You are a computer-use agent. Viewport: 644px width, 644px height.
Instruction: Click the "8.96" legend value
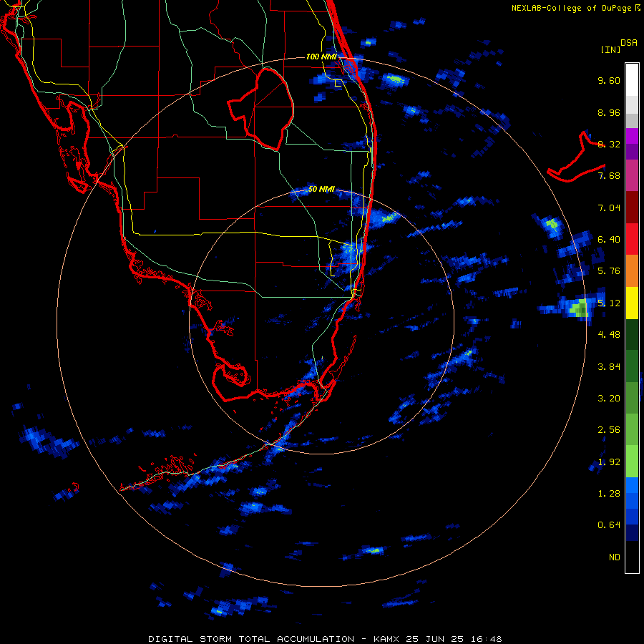609,112
